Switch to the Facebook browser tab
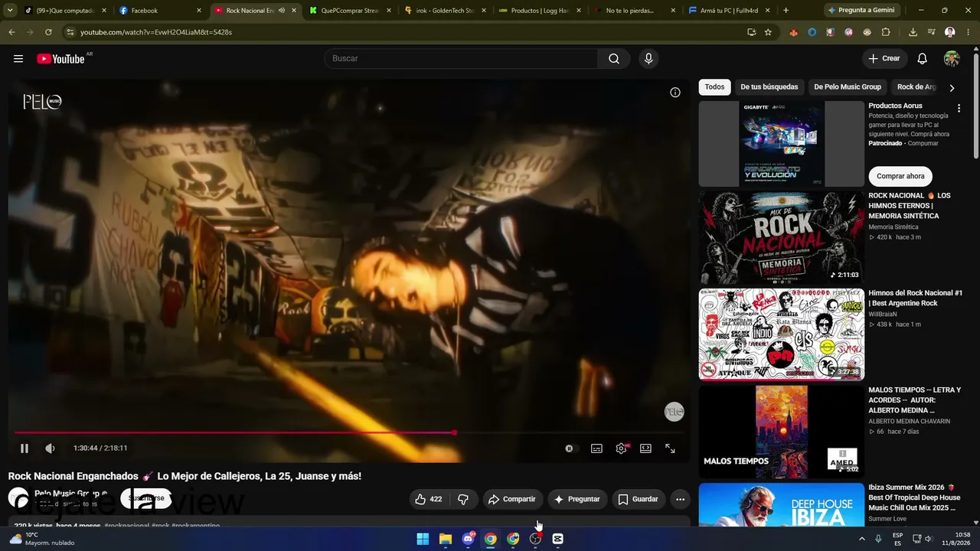Image resolution: width=980 pixels, height=551 pixels. [160, 11]
